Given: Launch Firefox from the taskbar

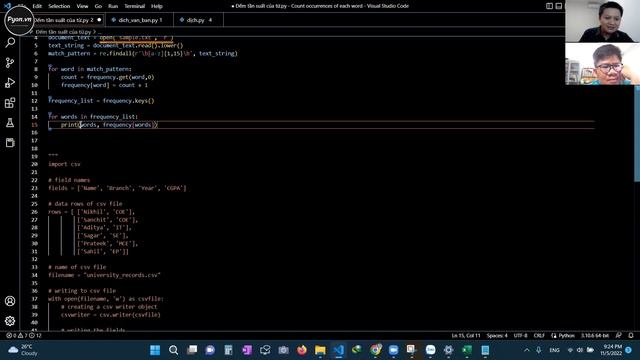Looking at the screenshot, I should pyautogui.click(x=302, y=350).
